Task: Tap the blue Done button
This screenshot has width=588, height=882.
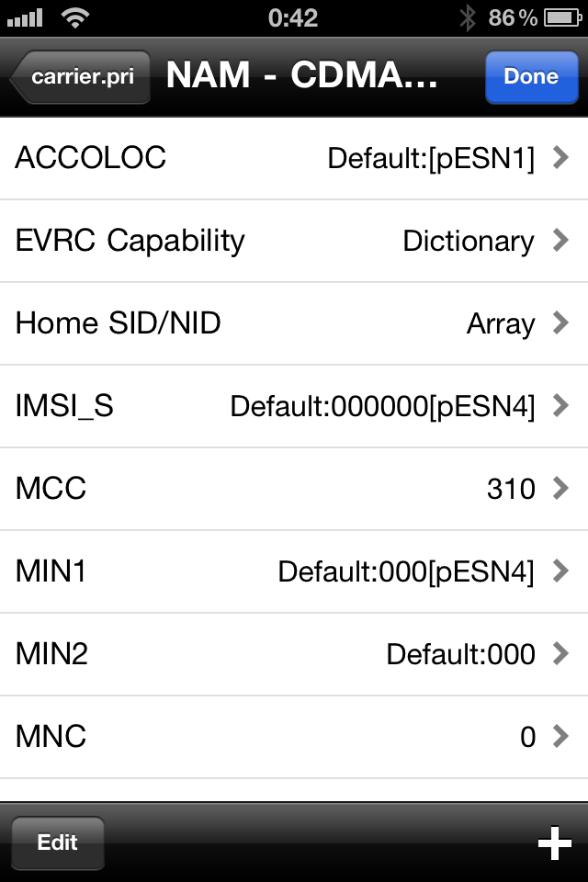Action: click(x=531, y=76)
